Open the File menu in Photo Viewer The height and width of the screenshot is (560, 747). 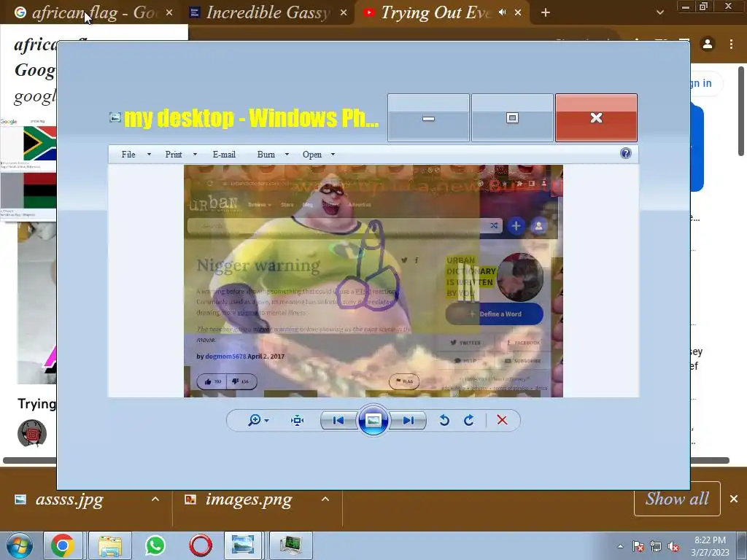128,155
